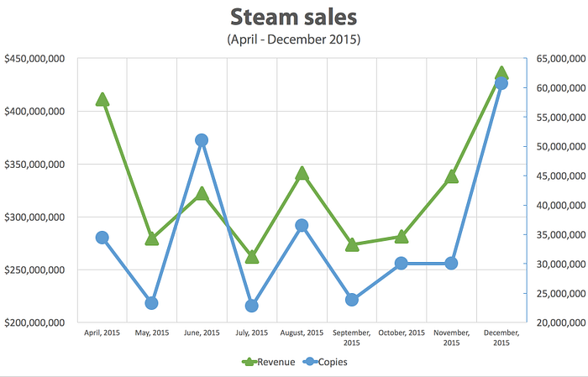Click the April - December 2015 subtitle
This screenshot has width=588, height=377.
(294, 39)
